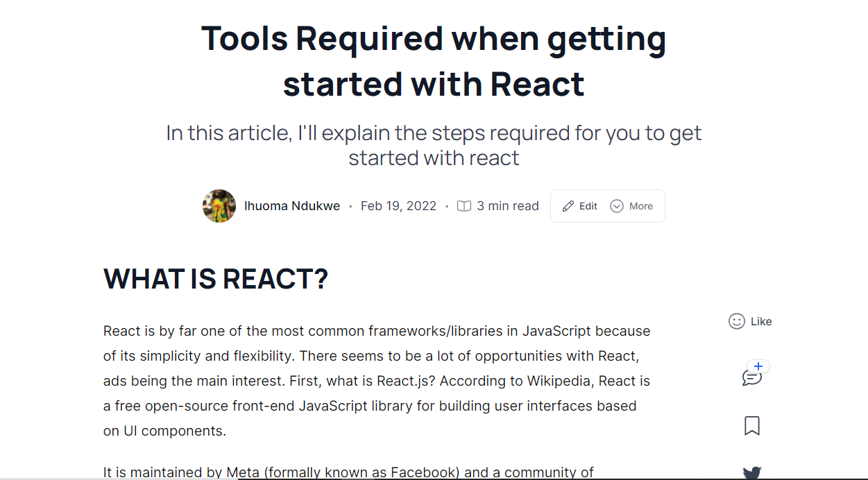Click the Edit button label

coord(588,206)
